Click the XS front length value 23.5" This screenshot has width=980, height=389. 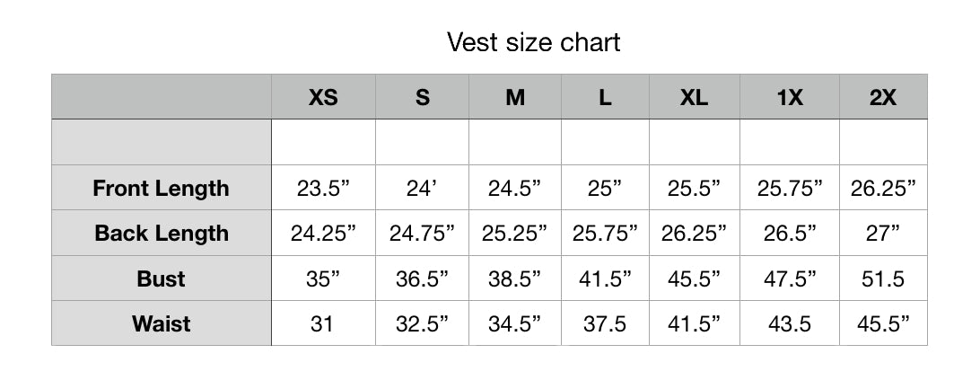pos(323,189)
